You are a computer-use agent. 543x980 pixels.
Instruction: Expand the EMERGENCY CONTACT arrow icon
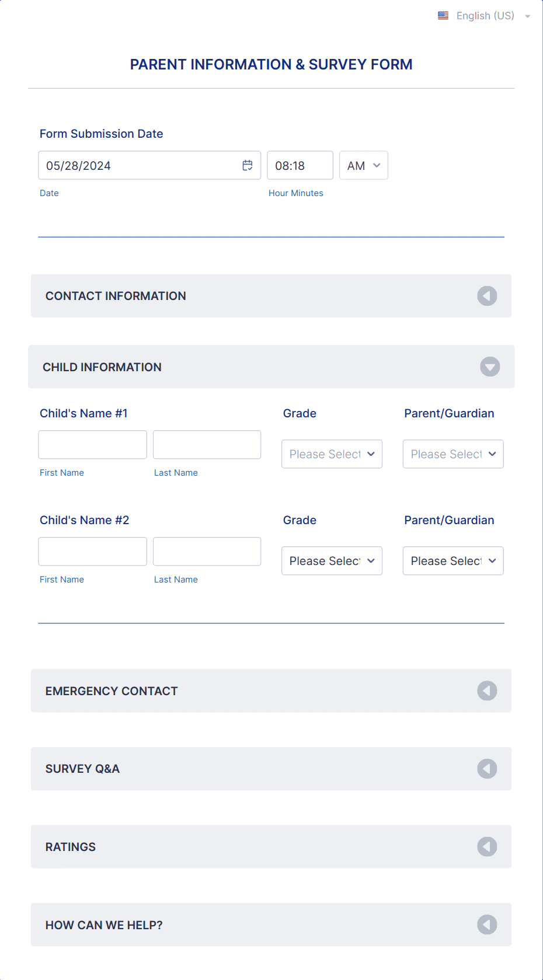(x=487, y=690)
